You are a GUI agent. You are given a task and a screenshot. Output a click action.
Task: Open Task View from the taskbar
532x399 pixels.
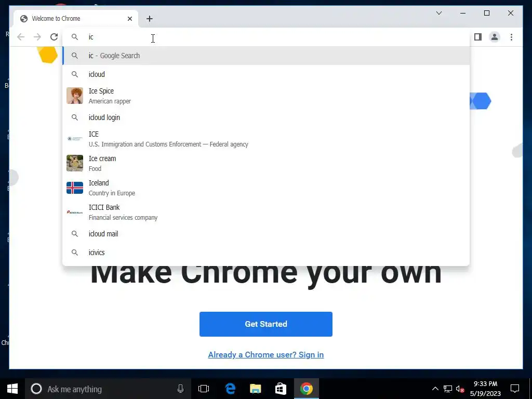204,389
